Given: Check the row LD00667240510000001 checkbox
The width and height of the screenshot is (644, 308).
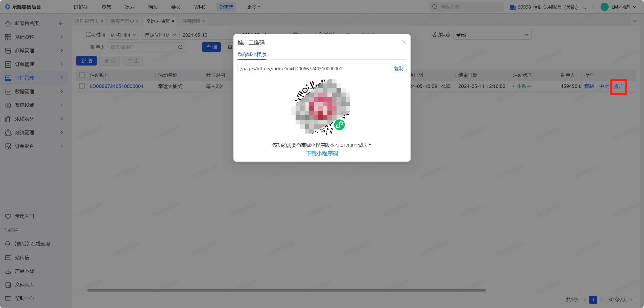Looking at the screenshot, I should tap(82, 86).
